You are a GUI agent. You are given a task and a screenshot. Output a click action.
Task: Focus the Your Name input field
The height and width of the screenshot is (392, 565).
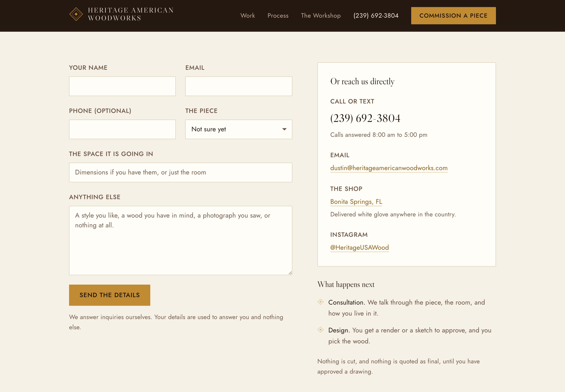pos(122,86)
